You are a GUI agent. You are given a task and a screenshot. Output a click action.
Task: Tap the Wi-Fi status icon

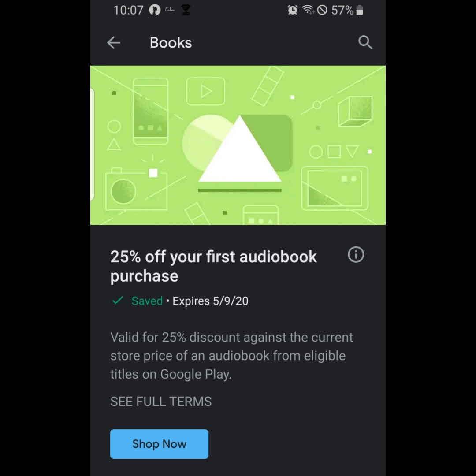[x=308, y=10]
